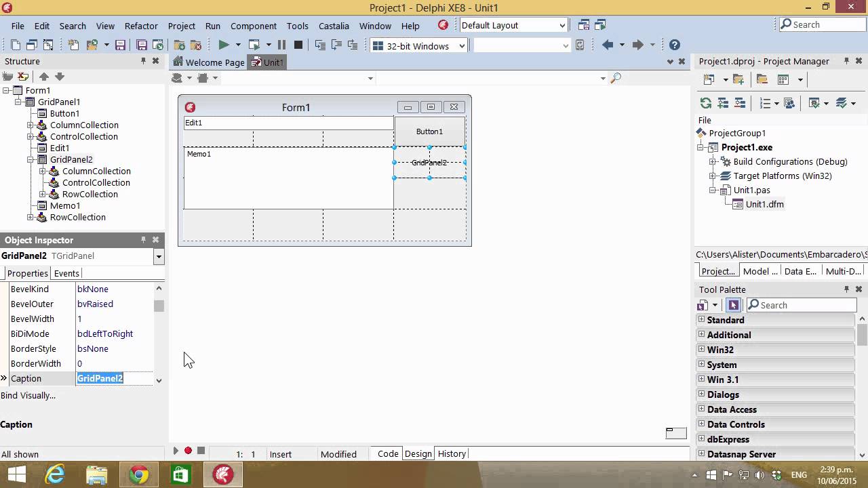Select Memo1 in the Structure tree
Screen dimensions: 868x488
click(x=65, y=206)
